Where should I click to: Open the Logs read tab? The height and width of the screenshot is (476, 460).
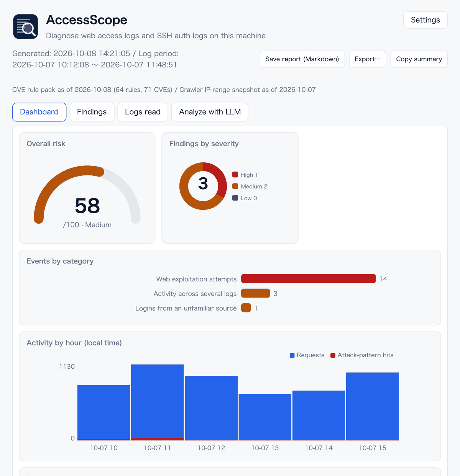[x=143, y=112]
